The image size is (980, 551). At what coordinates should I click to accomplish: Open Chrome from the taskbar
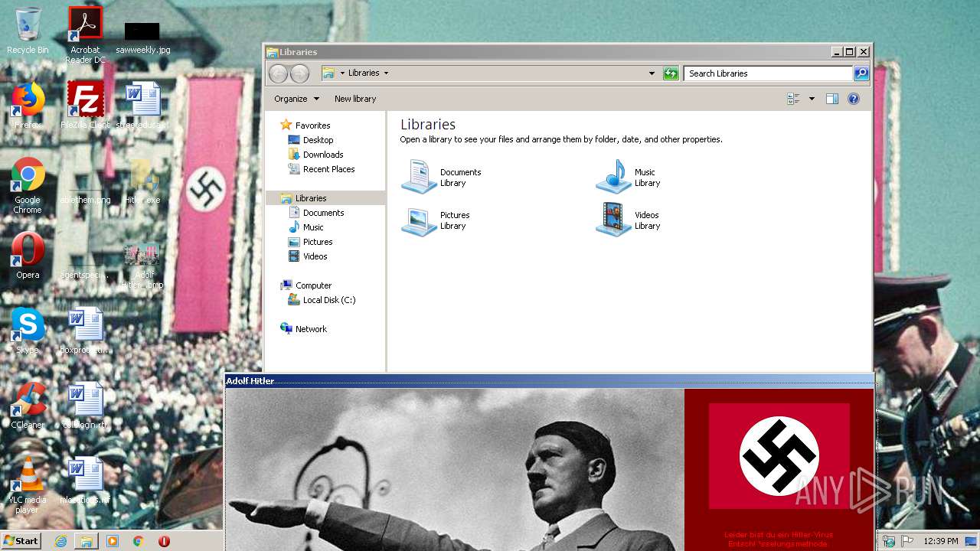[x=139, y=541]
